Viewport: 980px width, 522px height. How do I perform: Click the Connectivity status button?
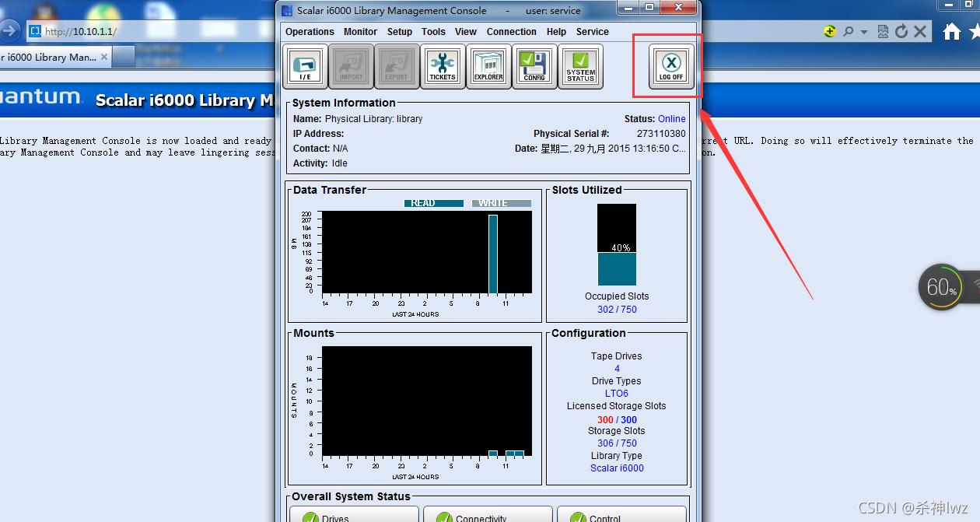pyautogui.click(x=488, y=515)
